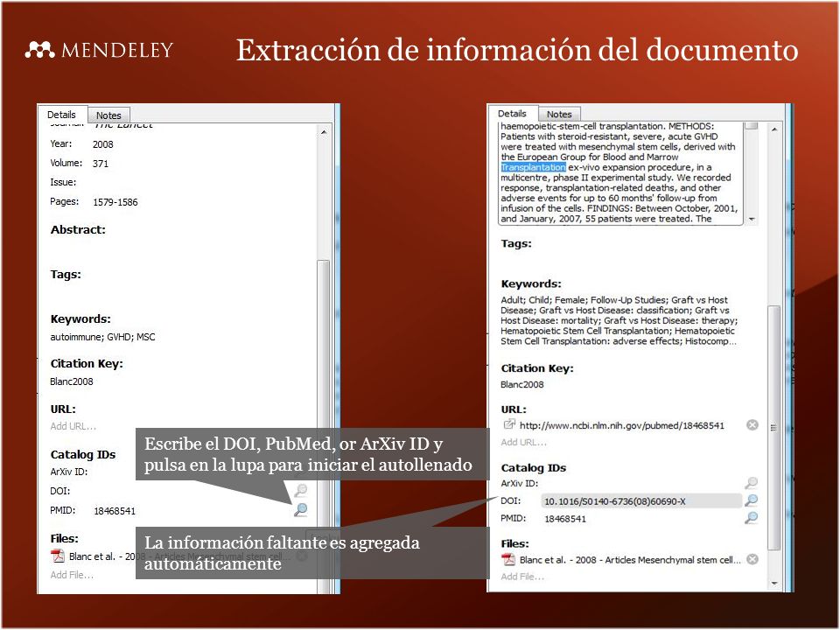Click the highlighted word Transplantation in abstract
The image size is (840, 630).
[533, 167]
